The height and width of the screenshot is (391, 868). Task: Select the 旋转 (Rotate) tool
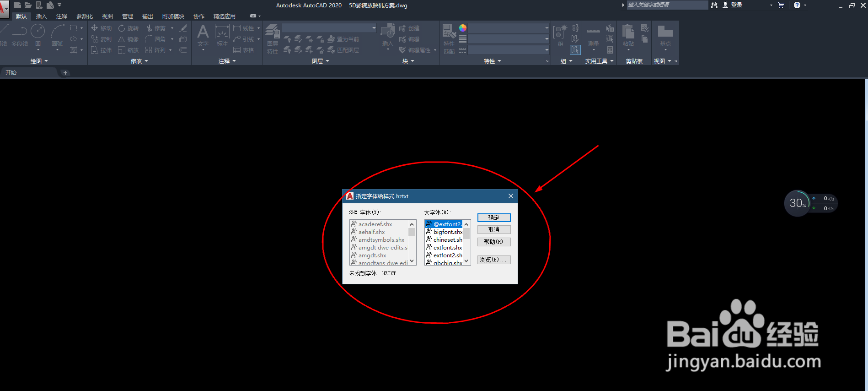(128, 28)
